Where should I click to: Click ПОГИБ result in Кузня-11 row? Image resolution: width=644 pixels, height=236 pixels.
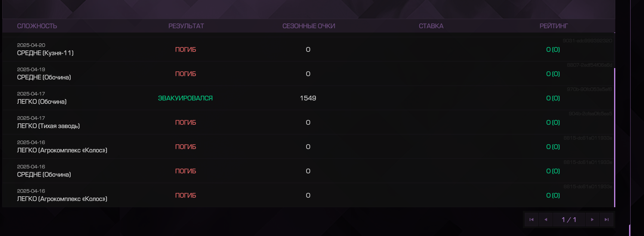click(x=186, y=49)
